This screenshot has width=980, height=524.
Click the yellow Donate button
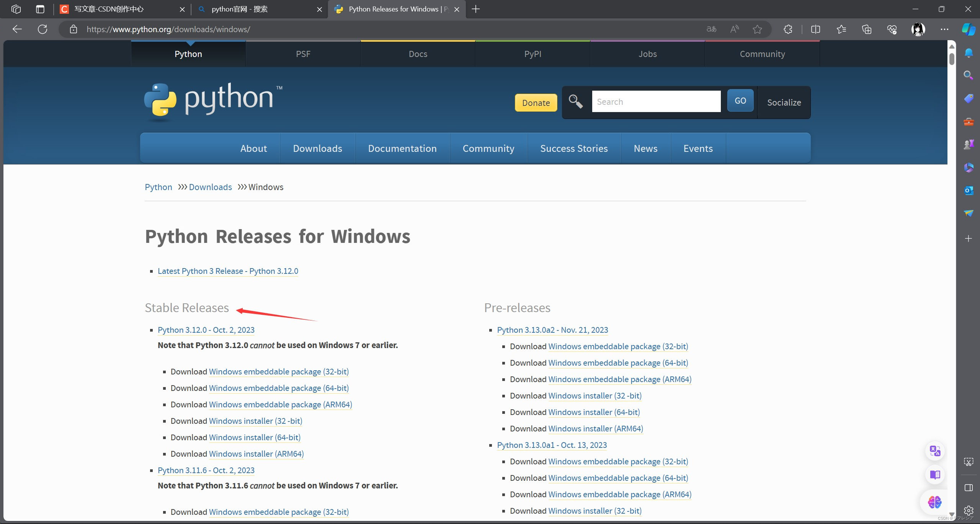[536, 103]
